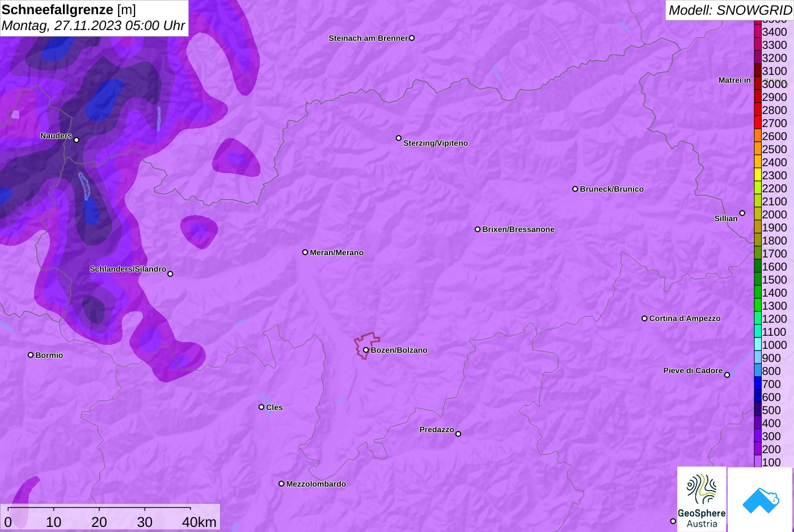
Task: Click the Predazzo map marker dot
Action: [458, 434]
